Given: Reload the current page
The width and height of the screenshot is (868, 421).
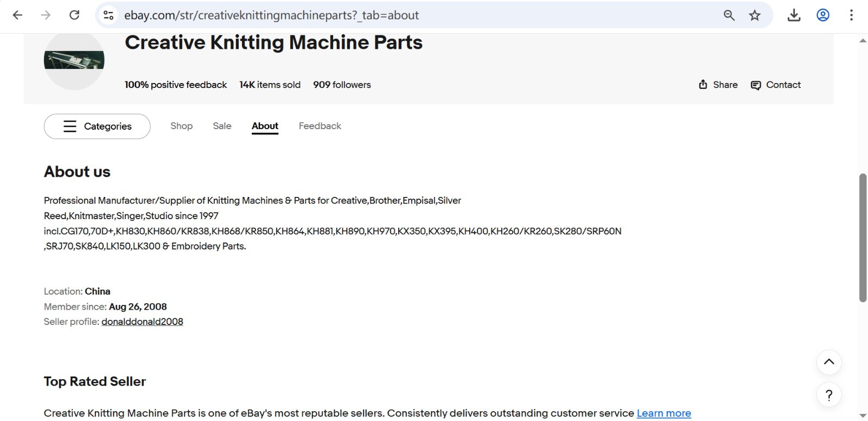Looking at the screenshot, I should (x=74, y=15).
